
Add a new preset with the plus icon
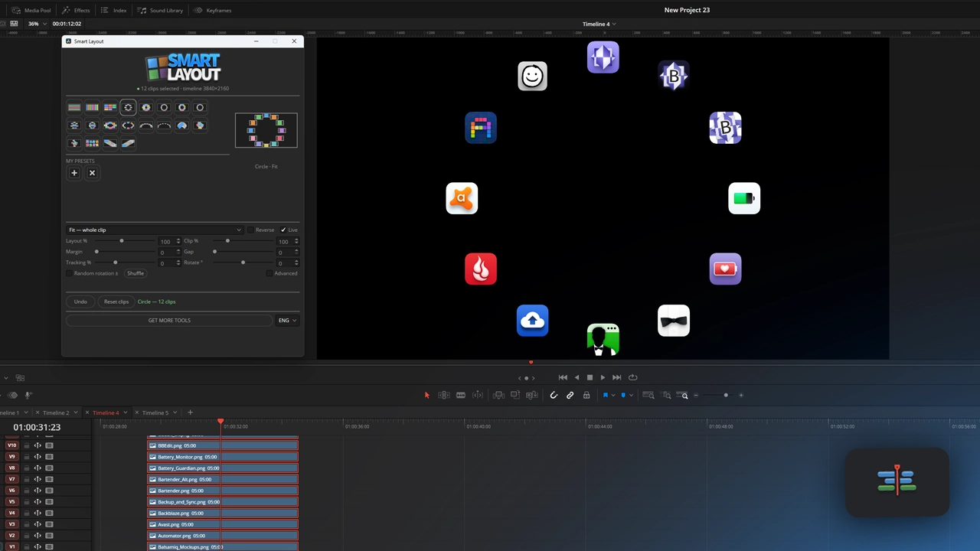74,173
